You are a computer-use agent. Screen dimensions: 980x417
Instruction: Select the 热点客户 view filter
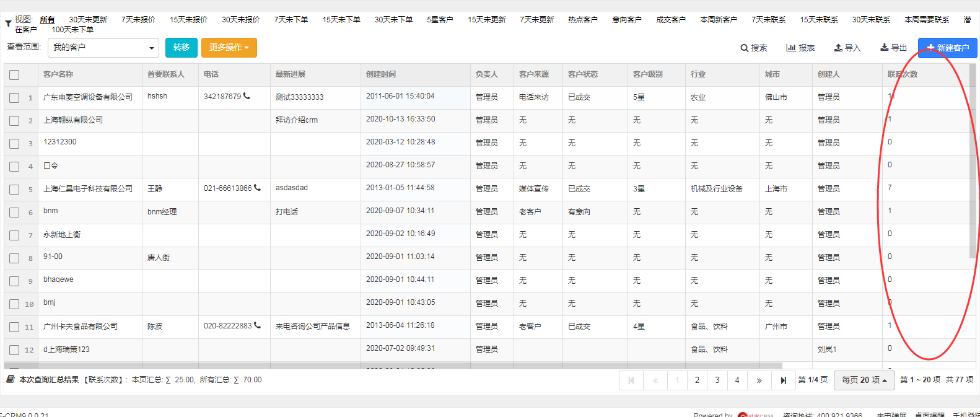(x=583, y=20)
